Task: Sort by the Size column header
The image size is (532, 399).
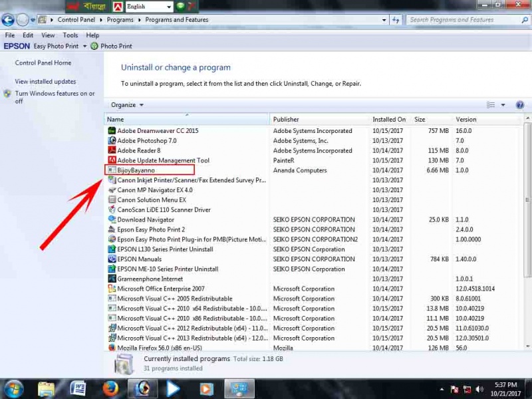Action: [x=432, y=120]
